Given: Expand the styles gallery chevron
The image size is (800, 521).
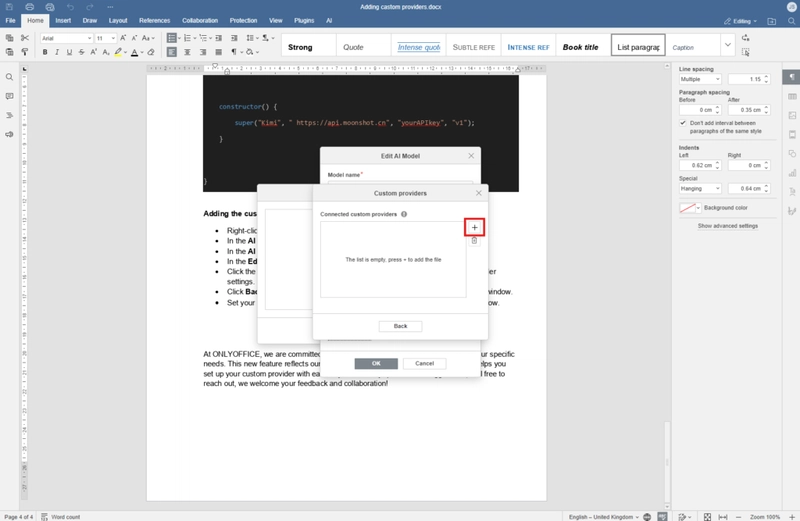Looking at the screenshot, I should click(x=728, y=45).
